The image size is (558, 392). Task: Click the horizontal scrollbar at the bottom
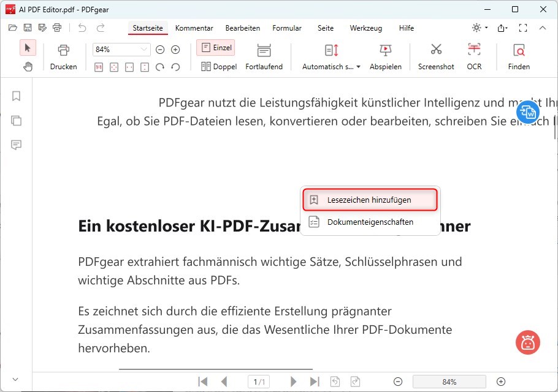[216, 369]
